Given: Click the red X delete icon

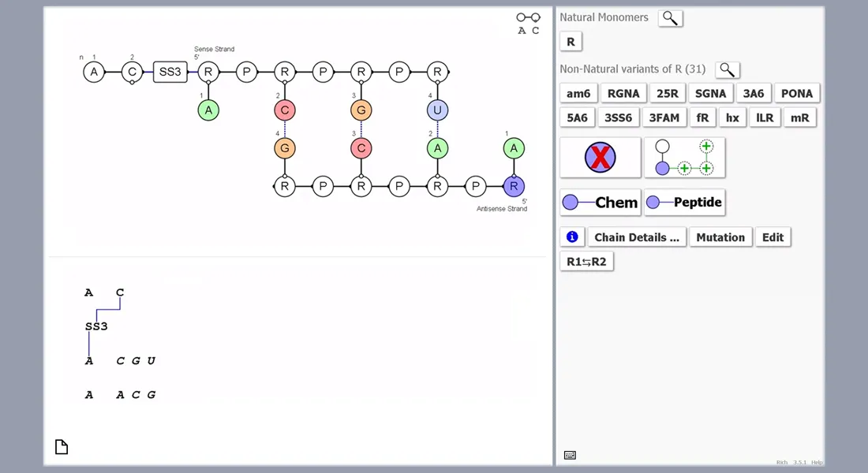Looking at the screenshot, I should coord(600,158).
